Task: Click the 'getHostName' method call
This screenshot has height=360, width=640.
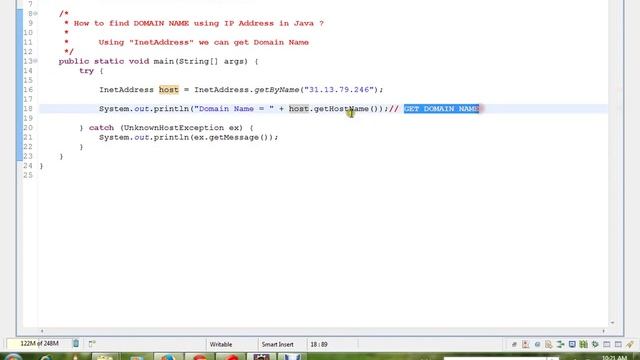Action: coord(341,109)
